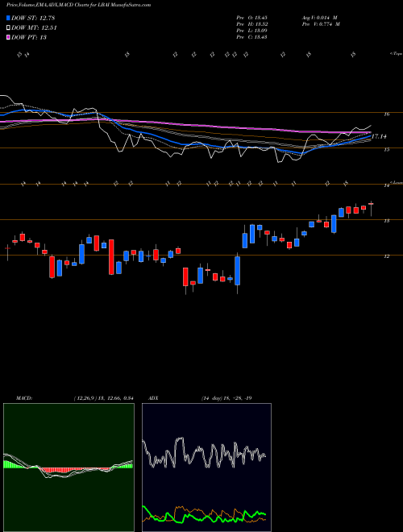Click the 'Avg V: 0.014 M' volume text
The width and height of the screenshot is (403, 532).
point(319,18)
